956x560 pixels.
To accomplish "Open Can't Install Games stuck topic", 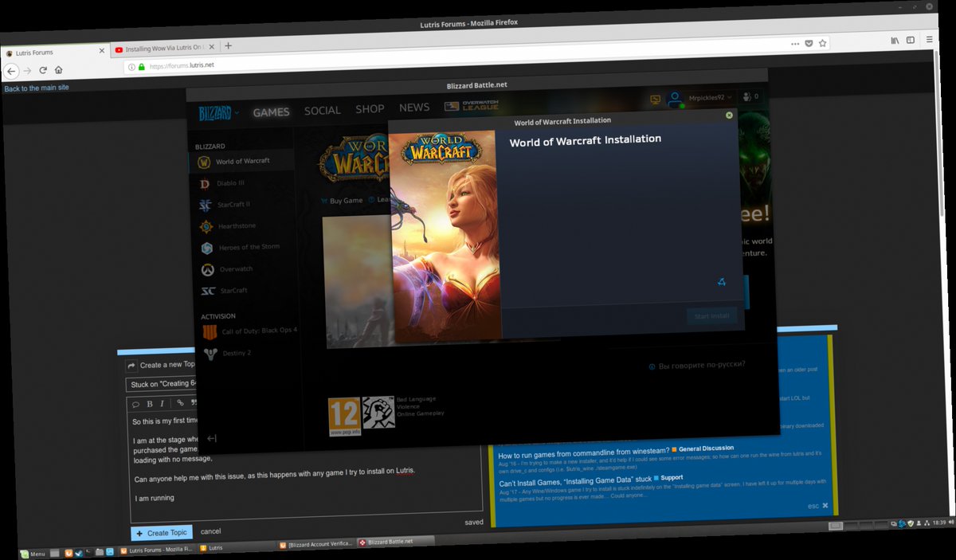I will tap(574, 482).
